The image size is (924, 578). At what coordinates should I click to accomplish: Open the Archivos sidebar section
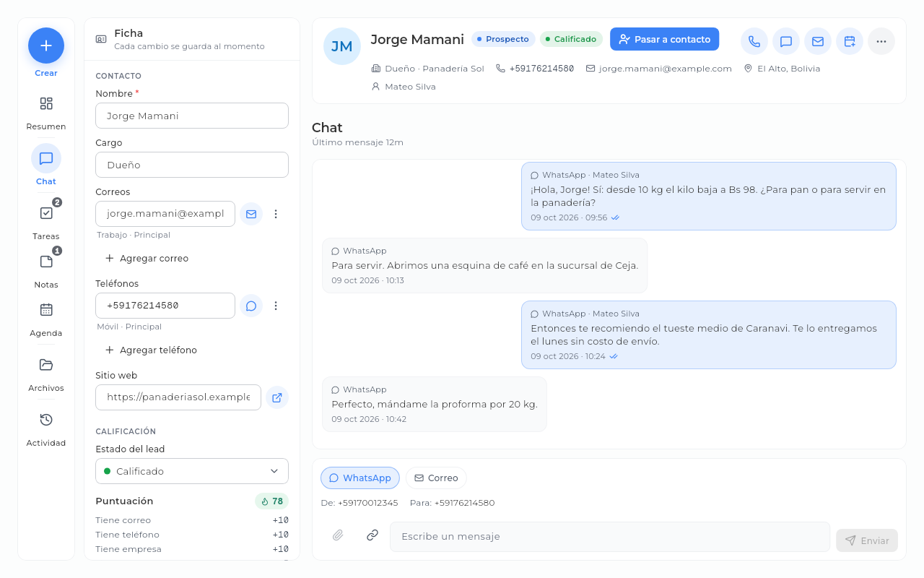(46, 375)
